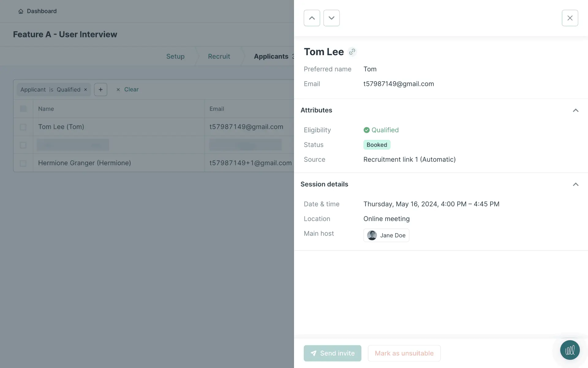Check the Tom Lee row checkbox
The image size is (588, 368).
click(x=23, y=127)
